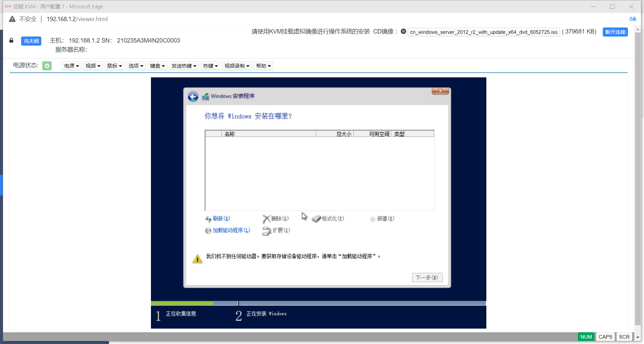The width and height of the screenshot is (644, 344).
Task: Open the 鼠标 dropdown menu
Action: pyautogui.click(x=114, y=66)
